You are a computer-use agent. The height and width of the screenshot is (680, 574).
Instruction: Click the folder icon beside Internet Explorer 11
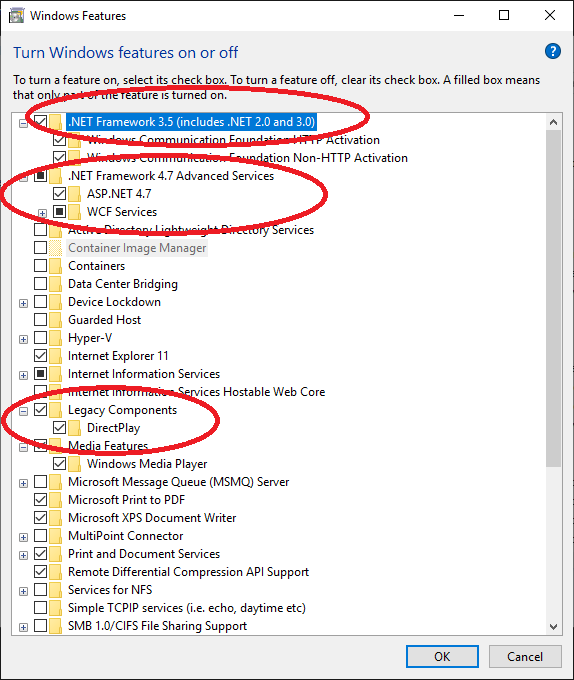tap(55, 356)
